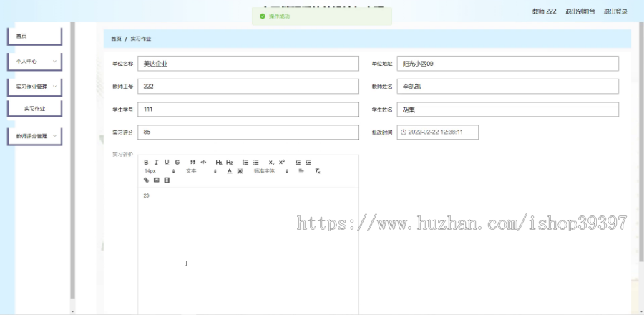
Task: Insert an image in the editor
Action: coord(157,180)
